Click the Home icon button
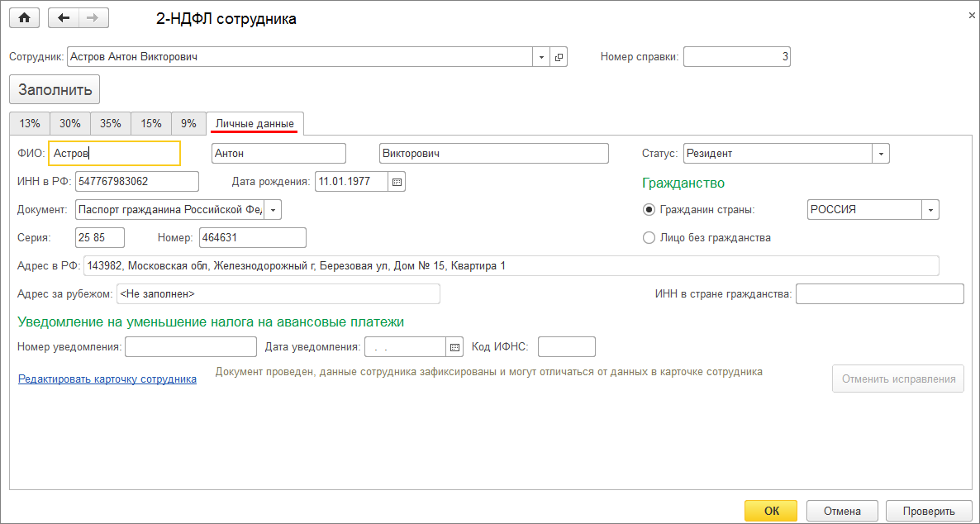The width and height of the screenshot is (980, 524). tap(24, 17)
